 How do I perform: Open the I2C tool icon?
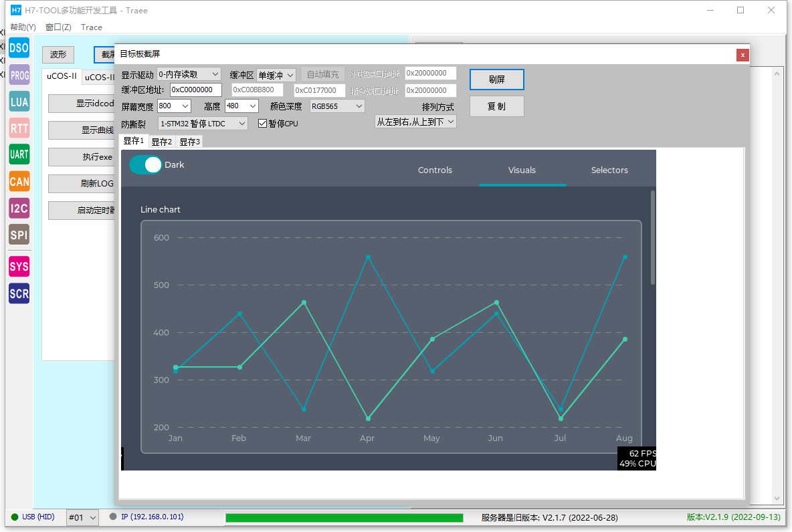[19, 208]
